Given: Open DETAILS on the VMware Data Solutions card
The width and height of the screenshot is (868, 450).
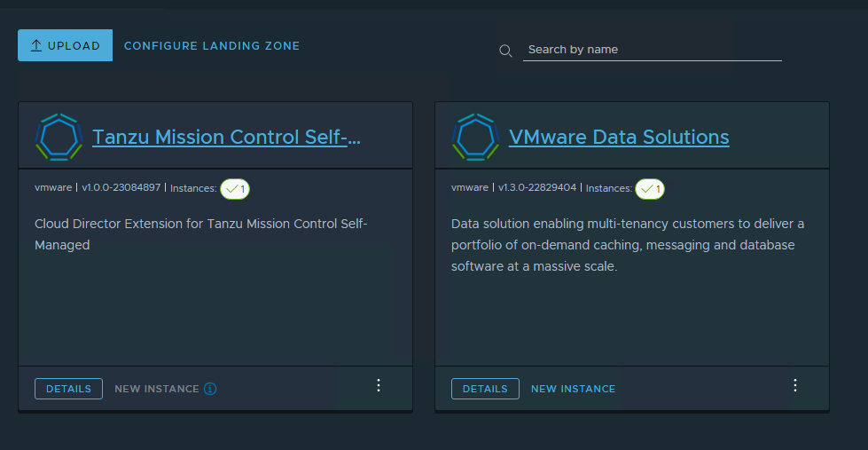Looking at the screenshot, I should [x=485, y=389].
